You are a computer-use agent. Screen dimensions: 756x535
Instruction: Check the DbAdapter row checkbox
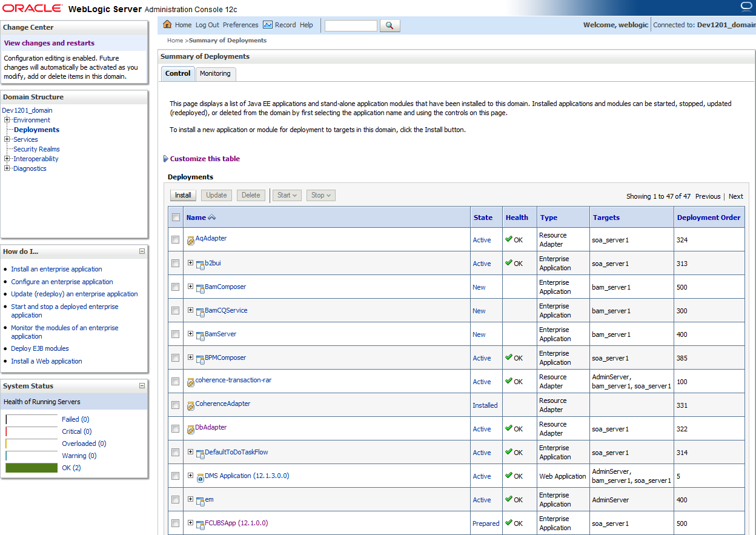pos(176,429)
